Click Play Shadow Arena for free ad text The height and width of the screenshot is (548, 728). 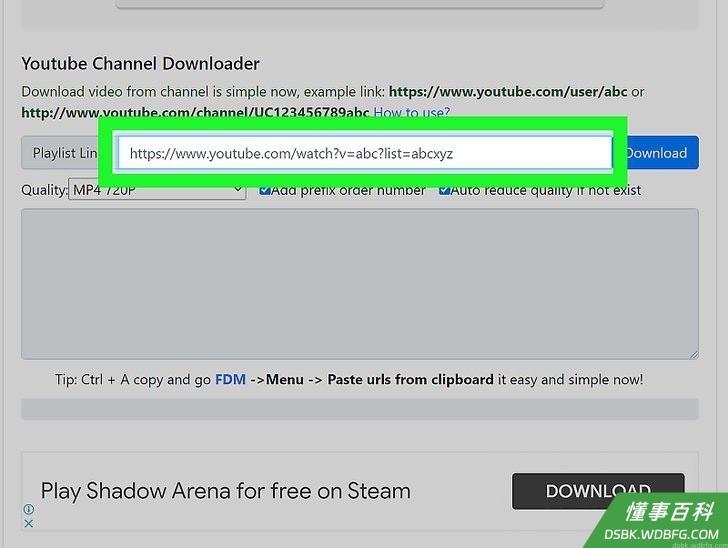pyautogui.click(x=226, y=491)
